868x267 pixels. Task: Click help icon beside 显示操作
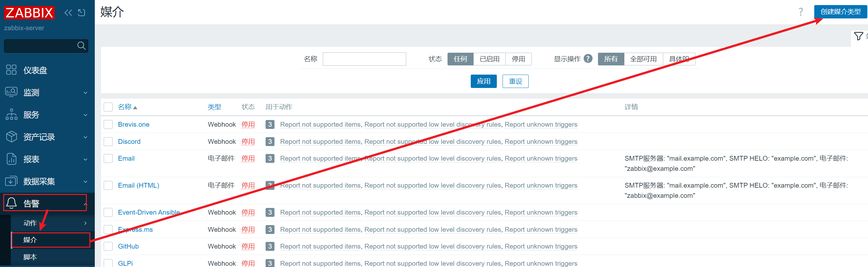(x=588, y=58)
